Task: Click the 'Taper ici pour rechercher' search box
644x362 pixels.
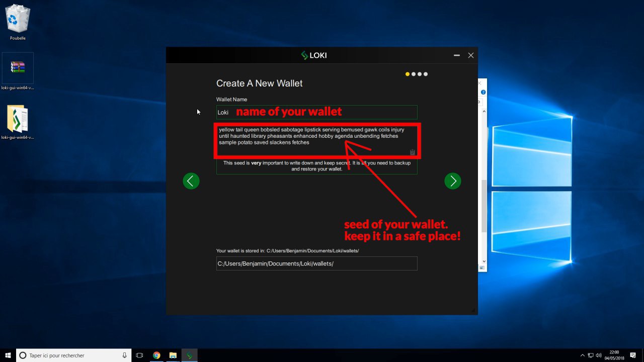Action: click(x=74, y=355)
